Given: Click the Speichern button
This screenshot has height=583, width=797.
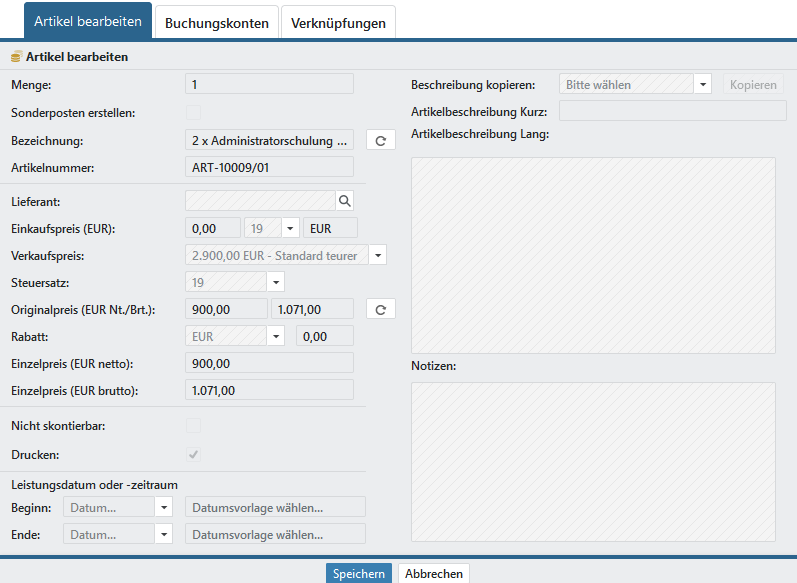Looking at the screenshot, I should point(359,573).
